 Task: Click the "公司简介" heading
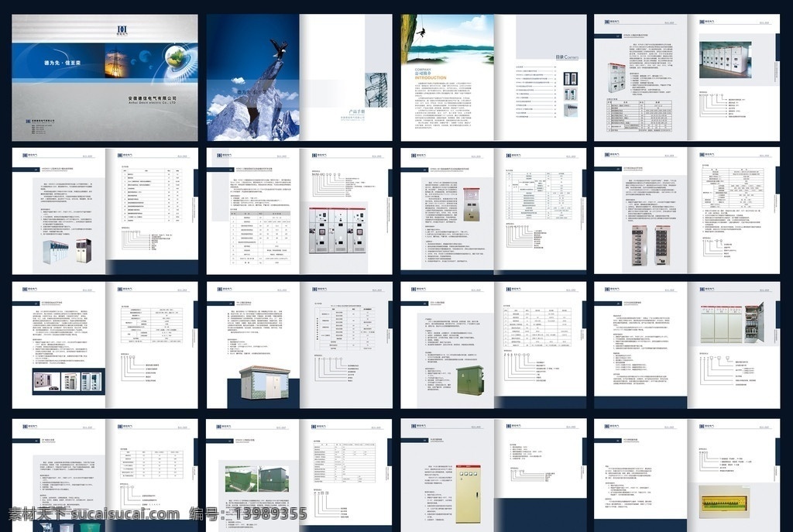424,74
